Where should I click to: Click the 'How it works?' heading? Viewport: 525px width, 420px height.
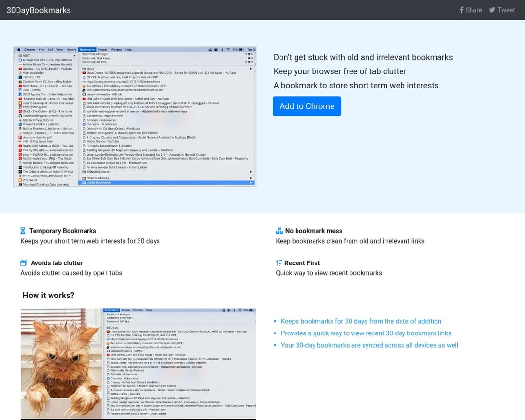[49, 296]
